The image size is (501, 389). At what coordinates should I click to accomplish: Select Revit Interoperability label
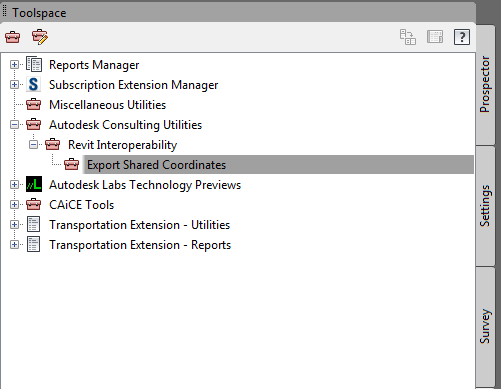pyautogui.click(x=122, y=145)
